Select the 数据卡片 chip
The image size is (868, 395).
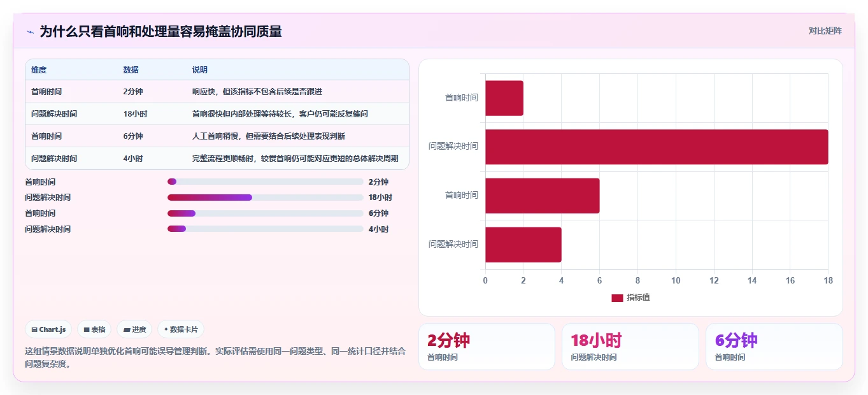[x=181, y=329]
